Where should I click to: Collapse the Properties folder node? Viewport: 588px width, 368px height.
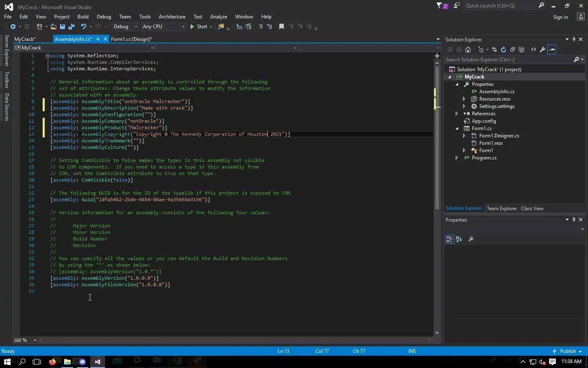pyautogui.click(x=457, y=84)
